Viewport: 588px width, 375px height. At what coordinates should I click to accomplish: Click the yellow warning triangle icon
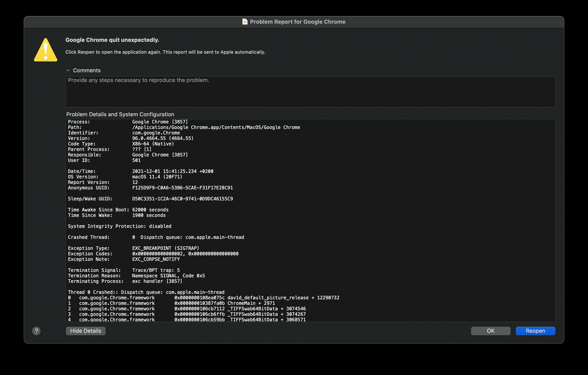46,50
